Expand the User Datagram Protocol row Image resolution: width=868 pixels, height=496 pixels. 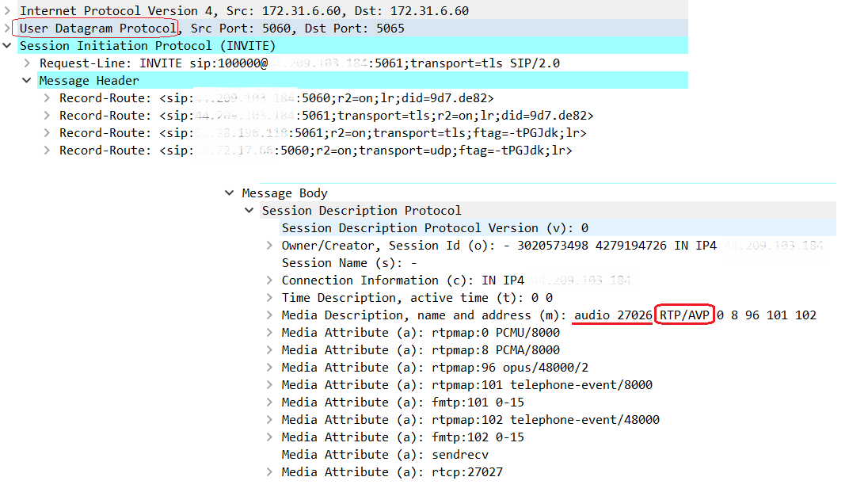coord(8,29)
